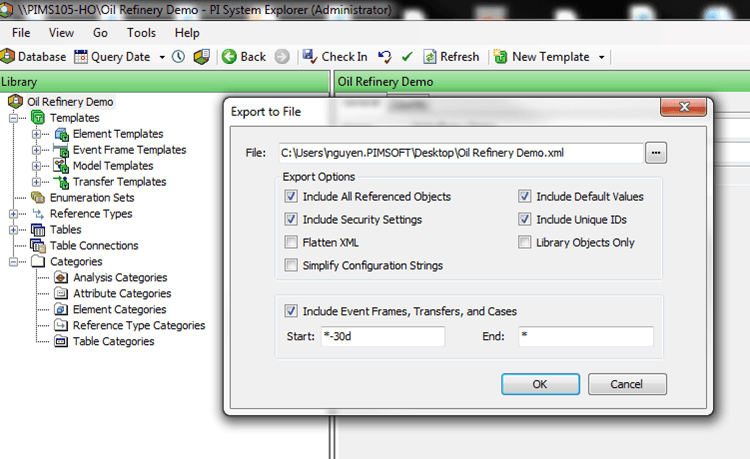Click the green Back arrow icon
Screen dimensions: 750x459
(229, 56)
